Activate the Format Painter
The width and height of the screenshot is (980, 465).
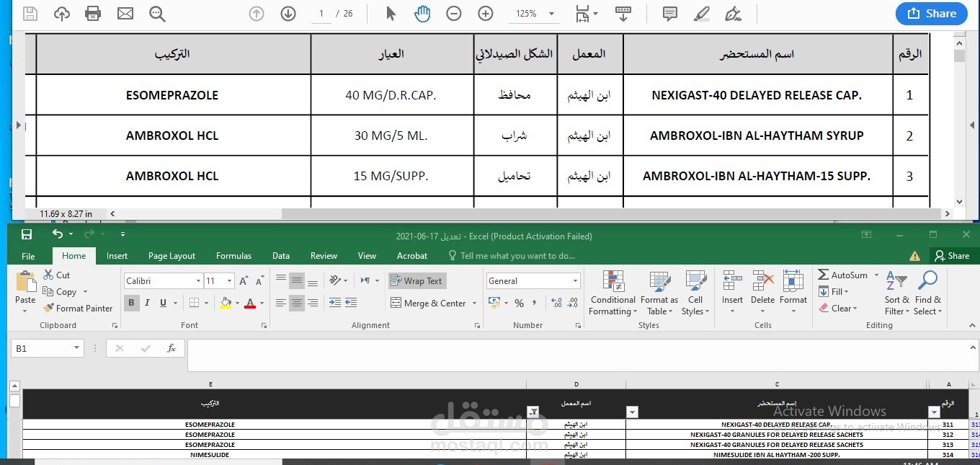[x=78, y=309]
